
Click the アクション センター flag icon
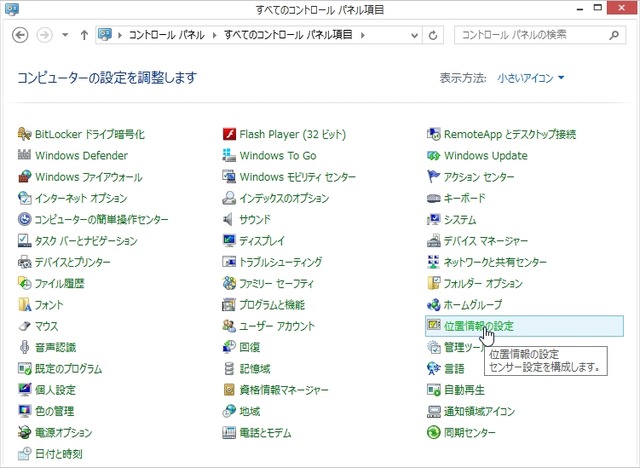[433, 176]
